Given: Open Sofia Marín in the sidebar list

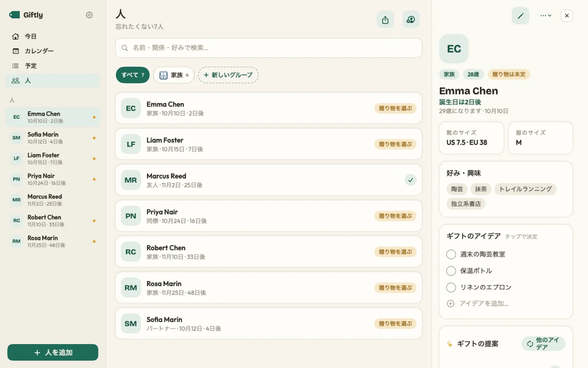Looking at the screenshot, I should click(x=53, y=138).
